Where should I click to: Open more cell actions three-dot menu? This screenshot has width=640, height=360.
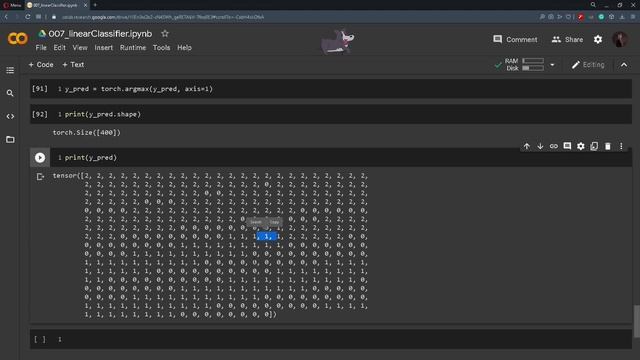coord(621,146)
